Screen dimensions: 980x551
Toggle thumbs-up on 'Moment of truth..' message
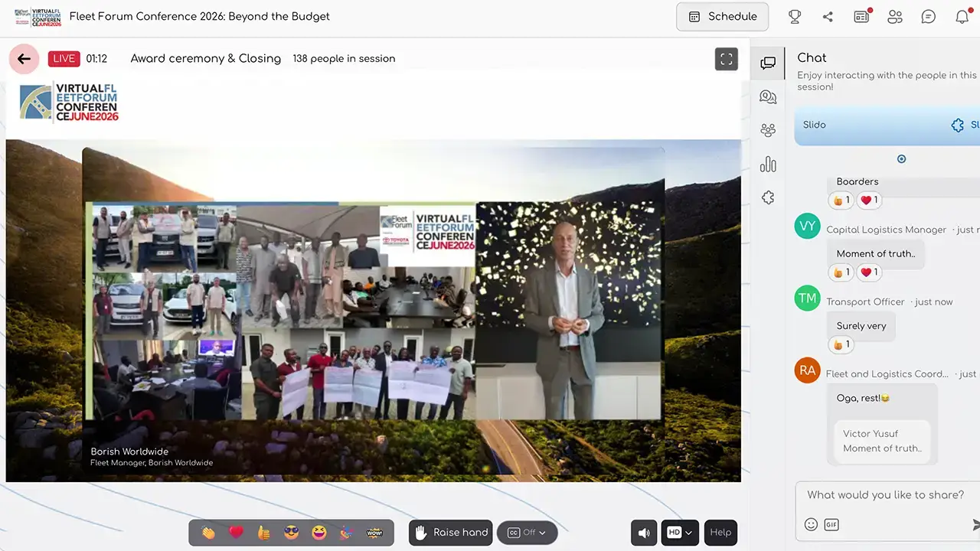pyautogui.click(x=841, y=272)
